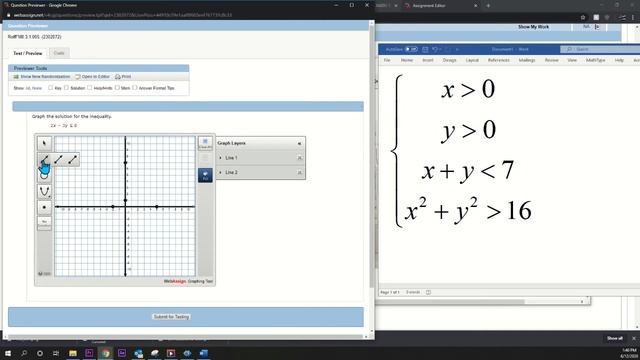Tick the Solution checkbox
Image resolution: width=640 pixels, height=360 pixels.
pyautogui.click(x=66, y=88)
